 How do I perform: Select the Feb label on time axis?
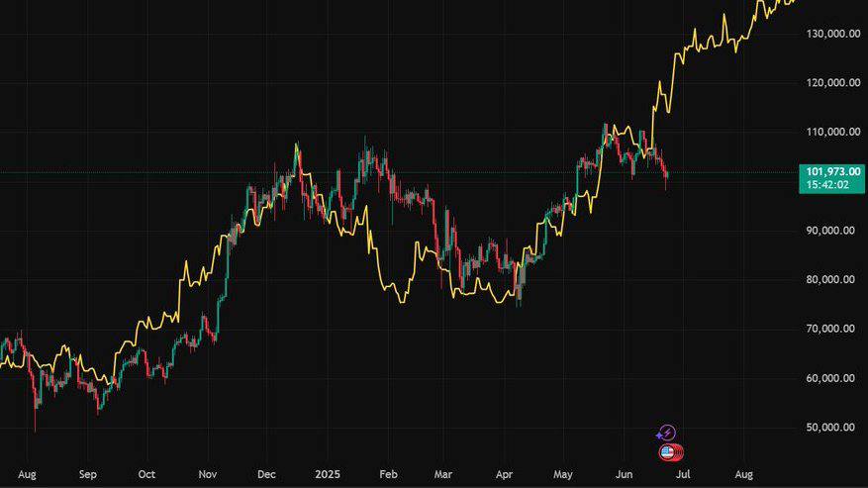(387, 474)
